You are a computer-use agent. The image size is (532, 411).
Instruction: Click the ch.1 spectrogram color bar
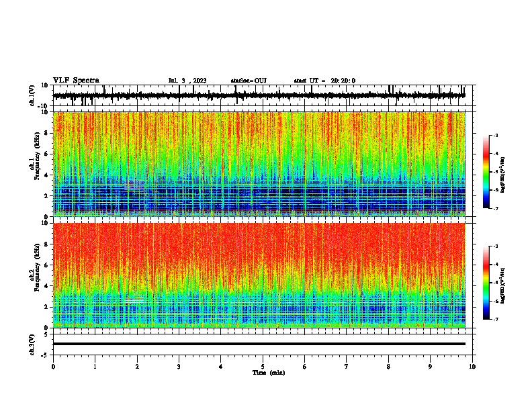click(x=486, y=172)
